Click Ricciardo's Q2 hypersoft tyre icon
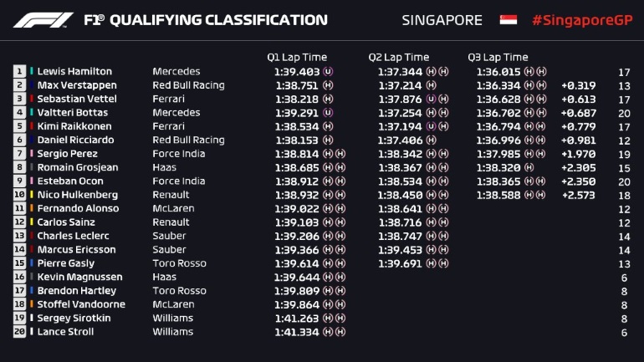Image resolution: width=644 pixels, height=362 pixels. (431, 140)
